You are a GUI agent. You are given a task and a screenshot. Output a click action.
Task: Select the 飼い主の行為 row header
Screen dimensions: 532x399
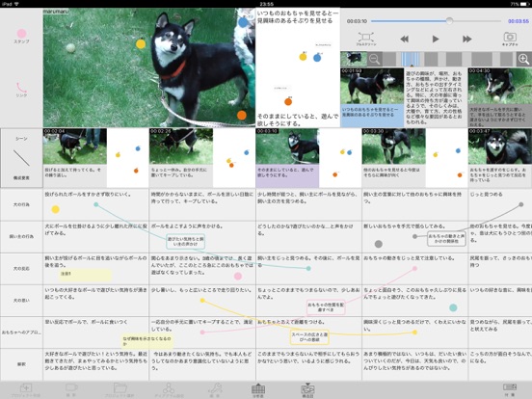(x=21, y=237)
